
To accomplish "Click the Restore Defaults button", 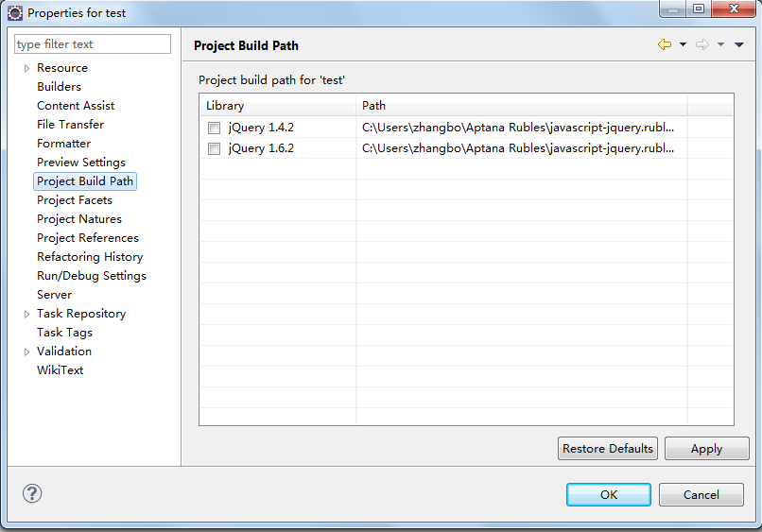I will [608, 449].
